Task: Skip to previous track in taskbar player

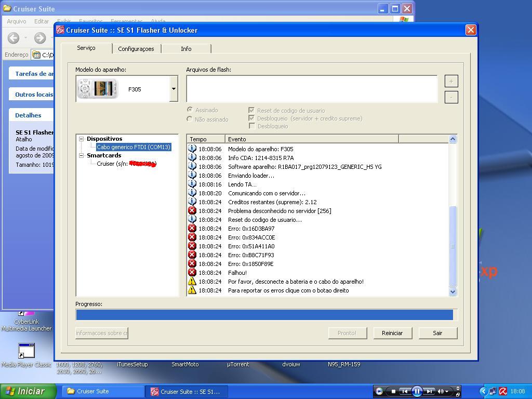Action: point(404,391)
